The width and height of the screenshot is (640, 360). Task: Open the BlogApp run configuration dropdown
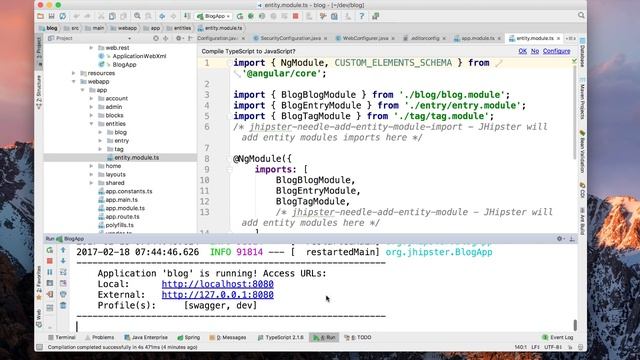pos(214,16)
